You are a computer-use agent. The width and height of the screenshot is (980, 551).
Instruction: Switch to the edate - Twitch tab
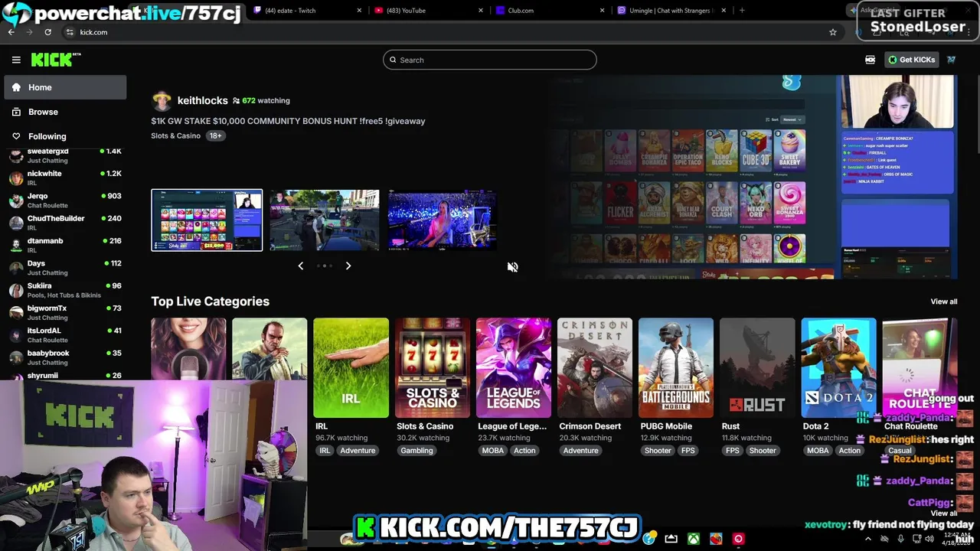[306, 11]
